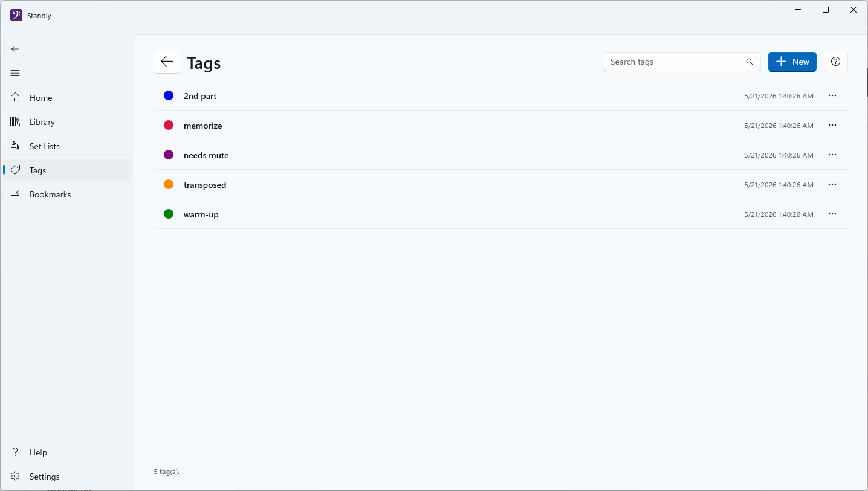The image size is (868, 491).
Task: Click the orange color dot of transposed
Action: [x=169, y=184]
